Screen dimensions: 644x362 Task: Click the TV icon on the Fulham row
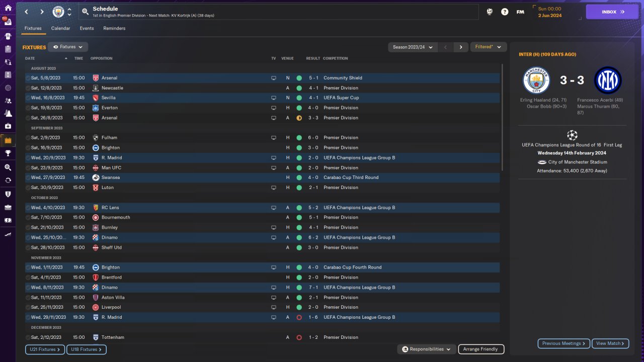click(x=274, y=138)
